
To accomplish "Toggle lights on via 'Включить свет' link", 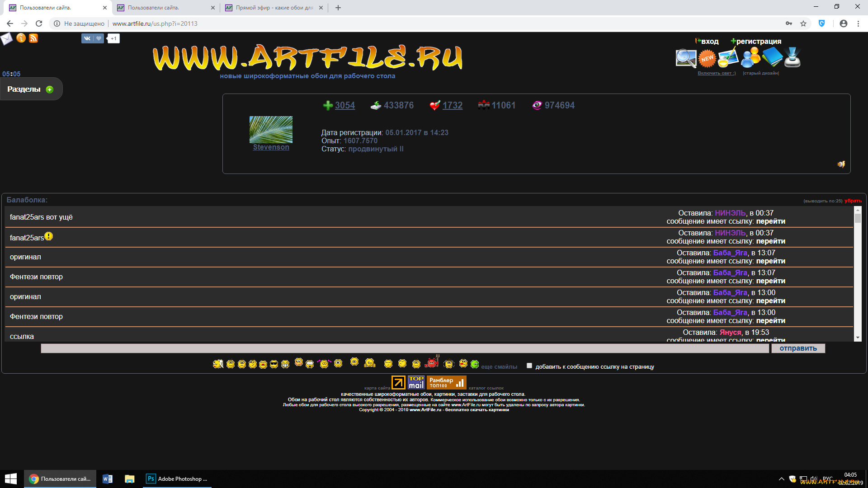I will click(x=716, y=73).
